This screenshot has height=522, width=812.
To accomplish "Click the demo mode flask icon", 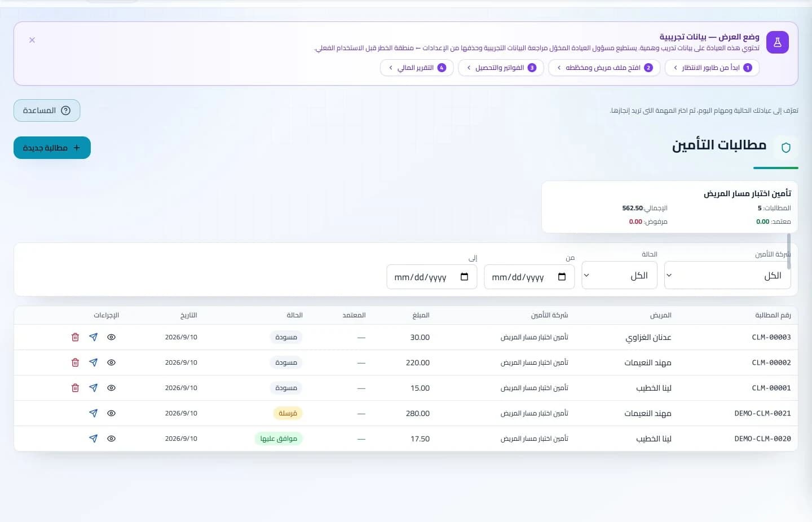I will point(778,42).
